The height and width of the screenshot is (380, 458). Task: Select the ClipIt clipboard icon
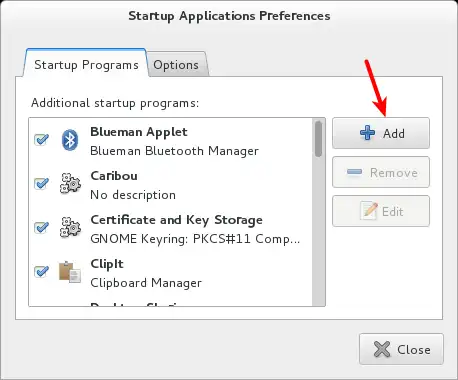click(70, 272)
